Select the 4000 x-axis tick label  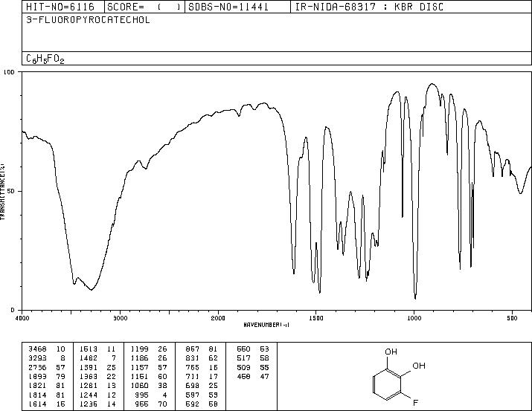point(22,318)
